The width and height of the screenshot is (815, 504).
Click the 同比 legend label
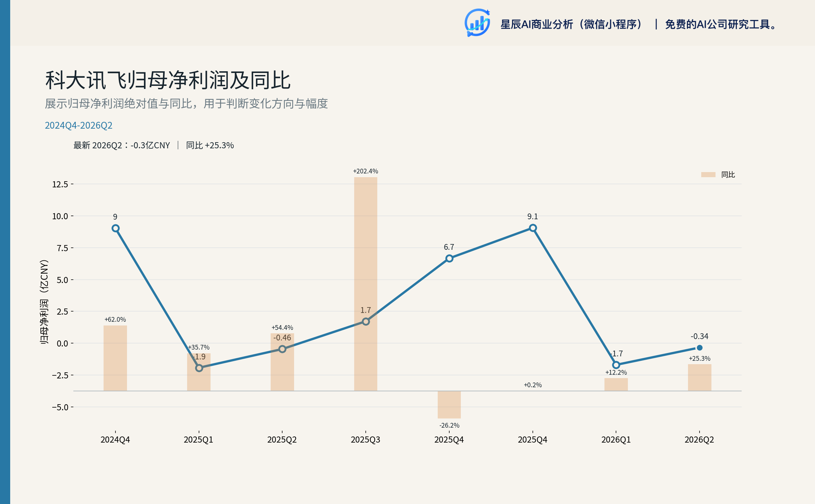[728, 175]
